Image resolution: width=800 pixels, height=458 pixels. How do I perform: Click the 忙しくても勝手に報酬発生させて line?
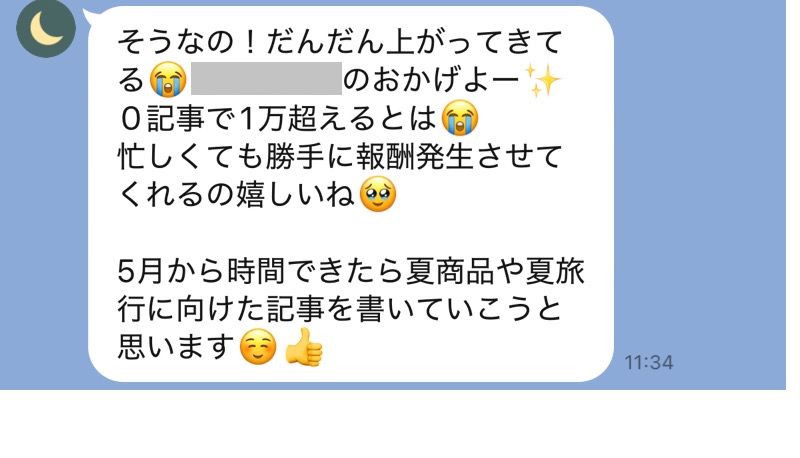[x=340, y=156]
